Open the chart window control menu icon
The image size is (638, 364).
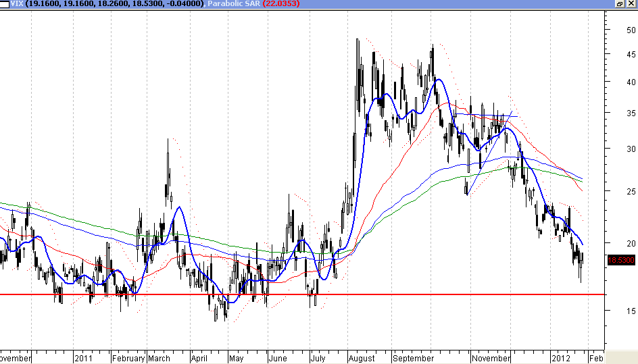[x=5, y=4]
